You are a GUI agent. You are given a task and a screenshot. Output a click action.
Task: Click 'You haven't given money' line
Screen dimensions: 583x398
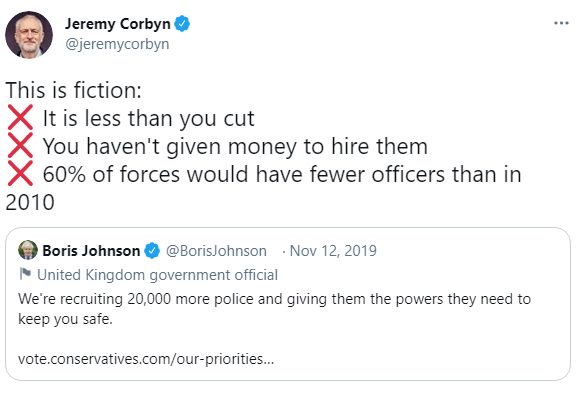235,146
